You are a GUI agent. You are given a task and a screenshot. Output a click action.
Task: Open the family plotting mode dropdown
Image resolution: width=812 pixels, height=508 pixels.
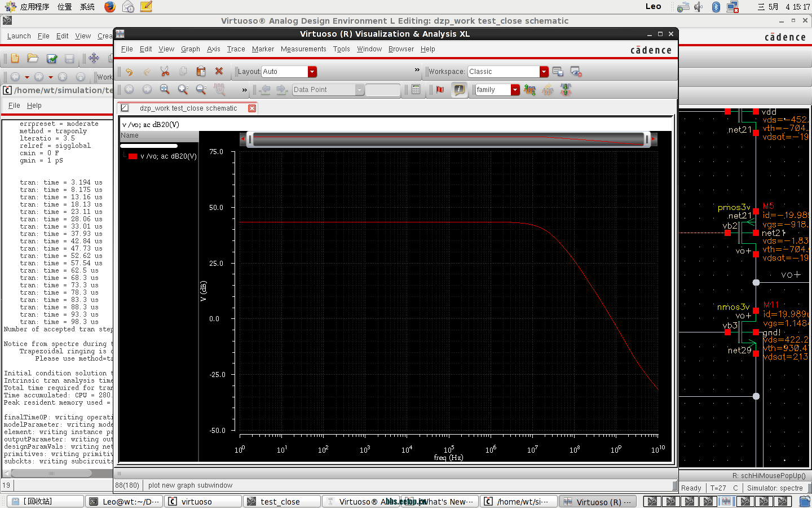click(x=515, y=90)
